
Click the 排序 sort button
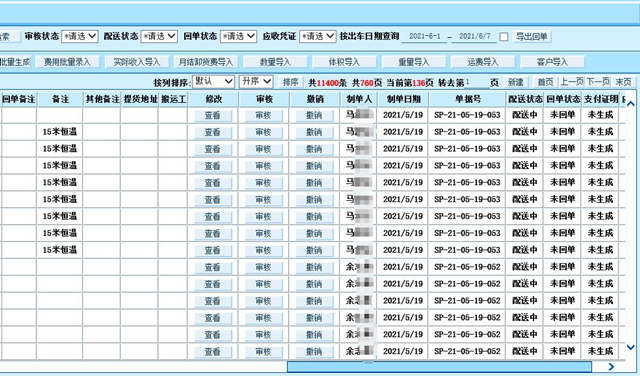click(x=291, y=82)
